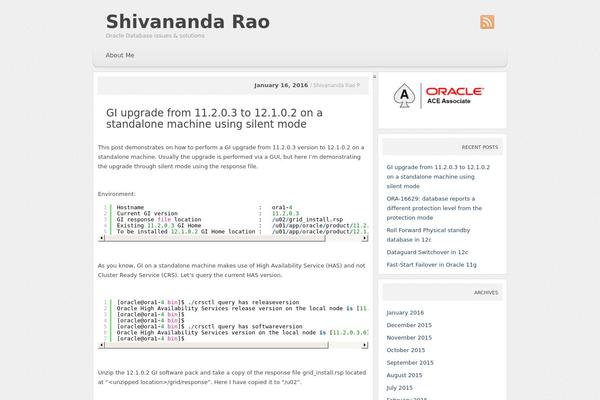View the January 2016 archive
The image size is (600, 400).
pos(405,312)
